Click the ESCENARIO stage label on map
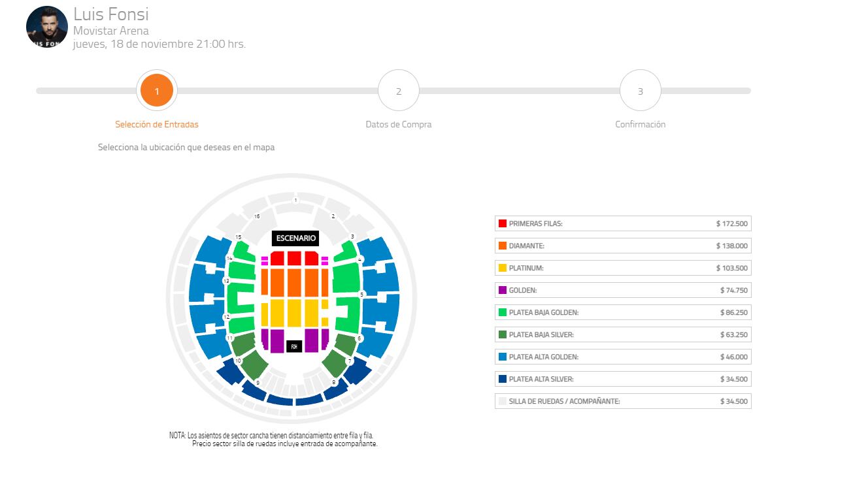Viewport: 868px width, 486px height. (x=296, y=238)
